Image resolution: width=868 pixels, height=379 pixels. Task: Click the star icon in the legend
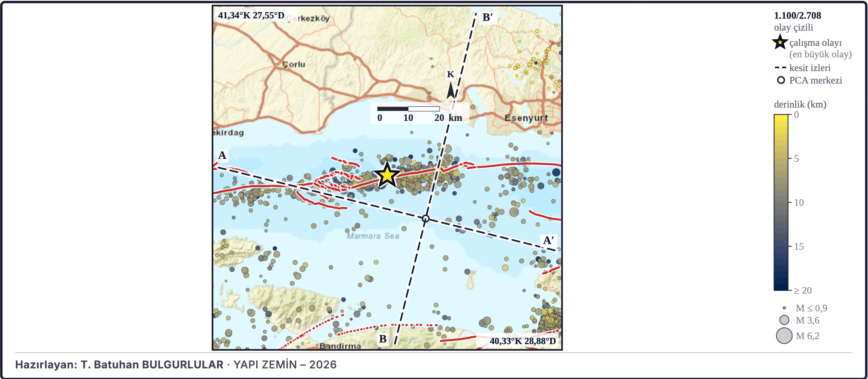click(780, 42)
